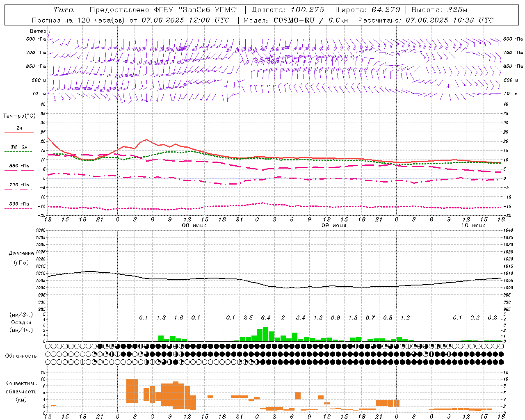Click forecast start "07.06.2025 12:00 UTC"
Viewport: 525px width, 420px height.
point(185,20)
